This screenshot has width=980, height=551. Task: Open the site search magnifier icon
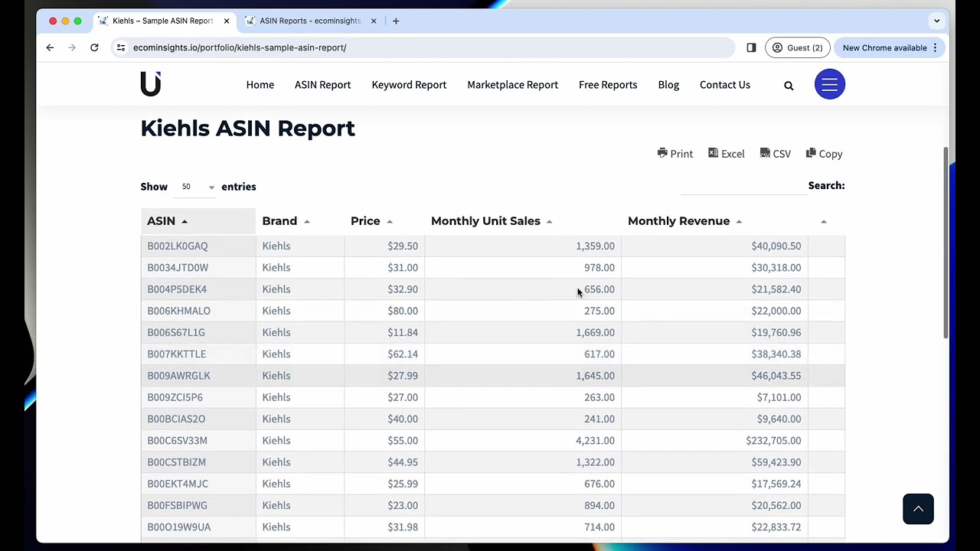(789, 86)
